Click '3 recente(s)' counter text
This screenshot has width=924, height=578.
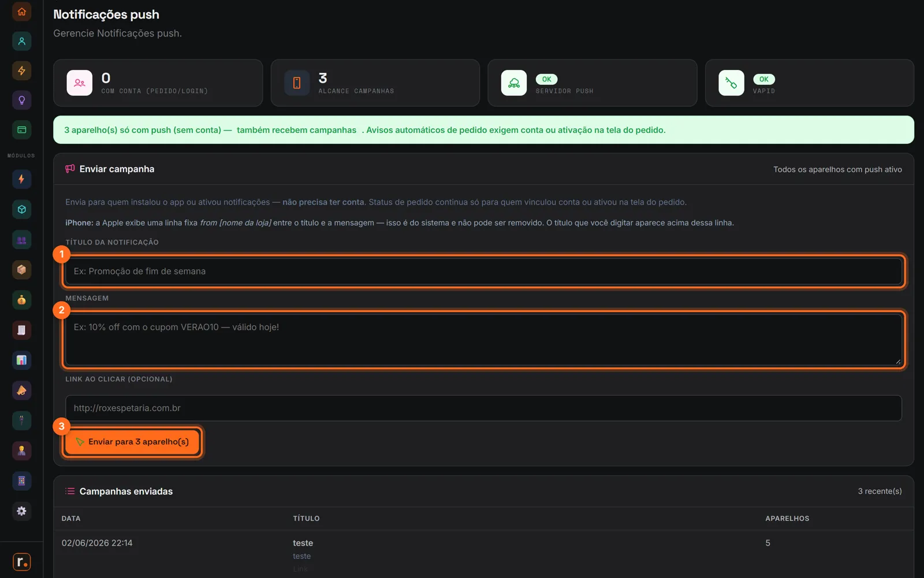880,491
